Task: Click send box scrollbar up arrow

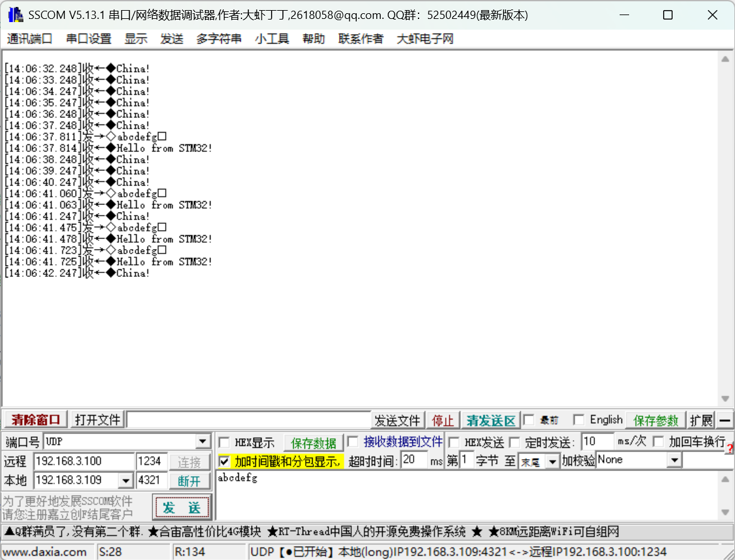Action: point(725,479)
